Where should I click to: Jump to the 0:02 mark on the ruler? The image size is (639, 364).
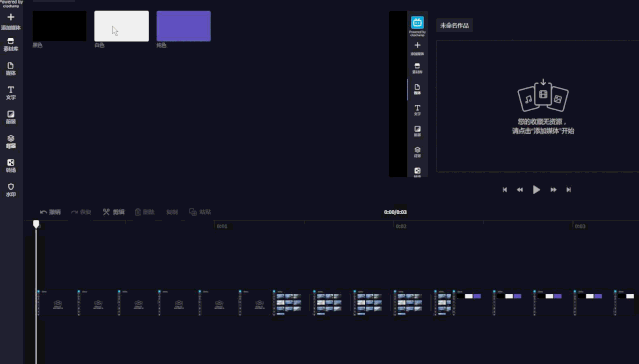pos(401,226)
